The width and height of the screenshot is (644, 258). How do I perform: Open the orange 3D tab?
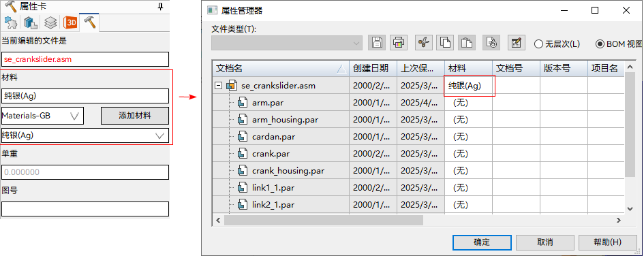[70, 23]
